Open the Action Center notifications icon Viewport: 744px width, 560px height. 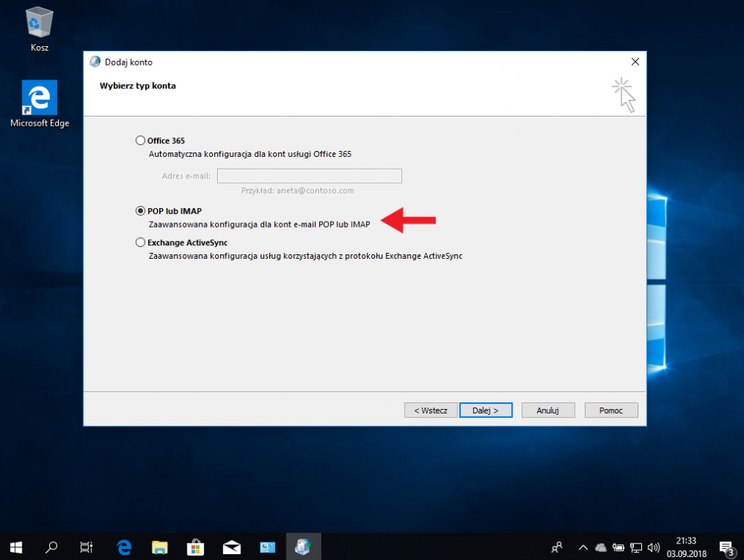[726, 547]
